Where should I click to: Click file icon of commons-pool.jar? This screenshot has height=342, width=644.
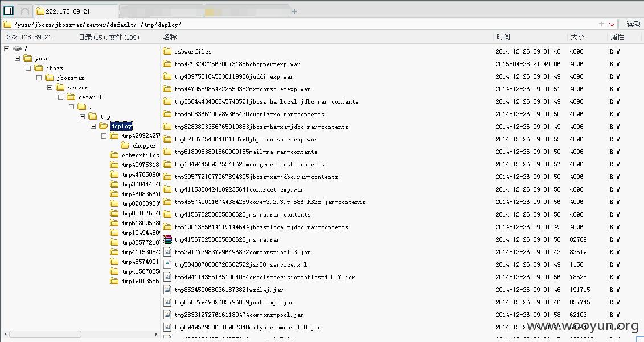coord(167,315)
